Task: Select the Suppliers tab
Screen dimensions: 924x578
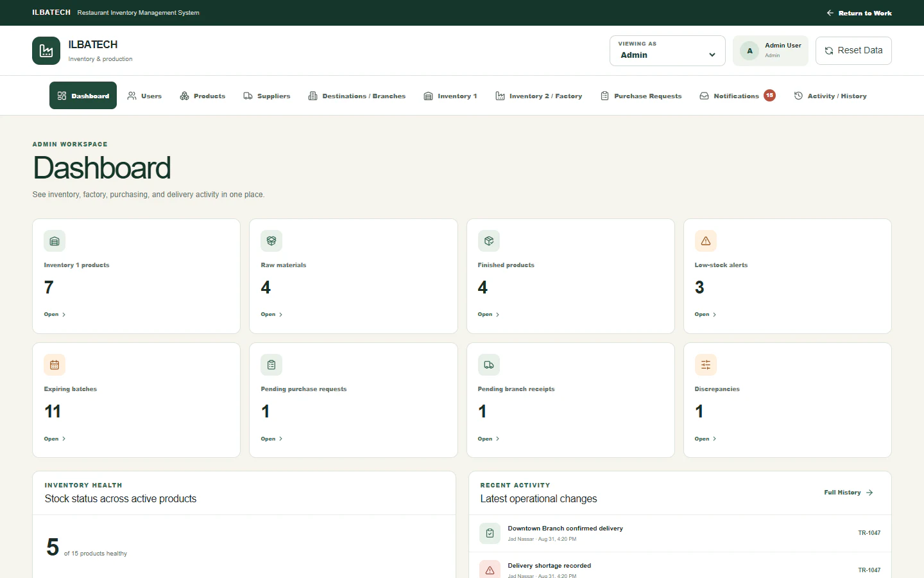Action: point(266,96)
